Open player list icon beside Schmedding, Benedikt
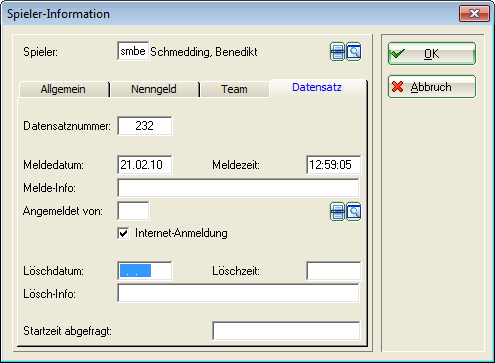The image size is (495, 363). (x=337, y=52)
